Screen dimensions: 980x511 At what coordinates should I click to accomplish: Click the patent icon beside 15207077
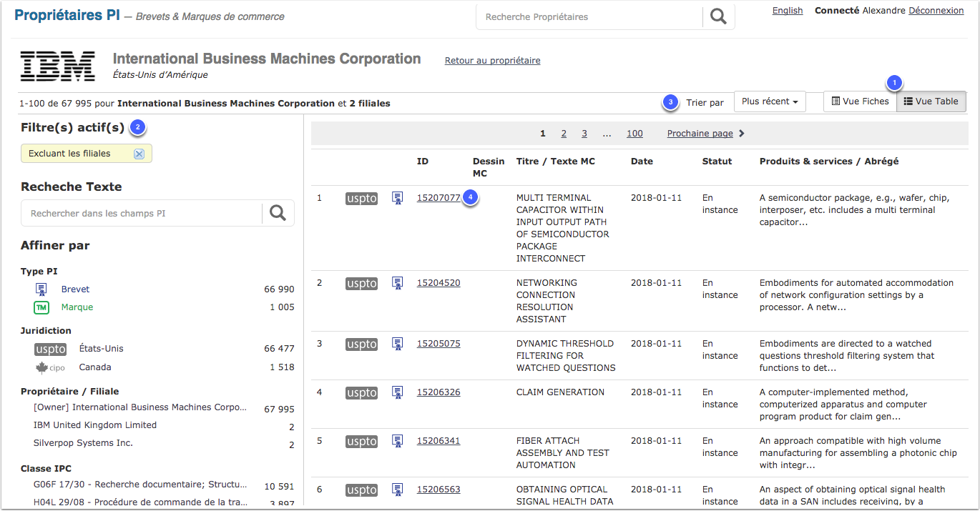coord(397,198)
